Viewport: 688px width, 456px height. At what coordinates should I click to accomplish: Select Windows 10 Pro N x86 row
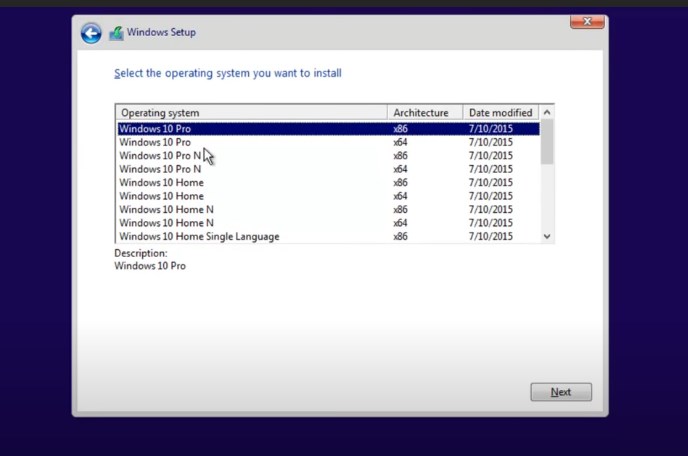click(329, 156)
